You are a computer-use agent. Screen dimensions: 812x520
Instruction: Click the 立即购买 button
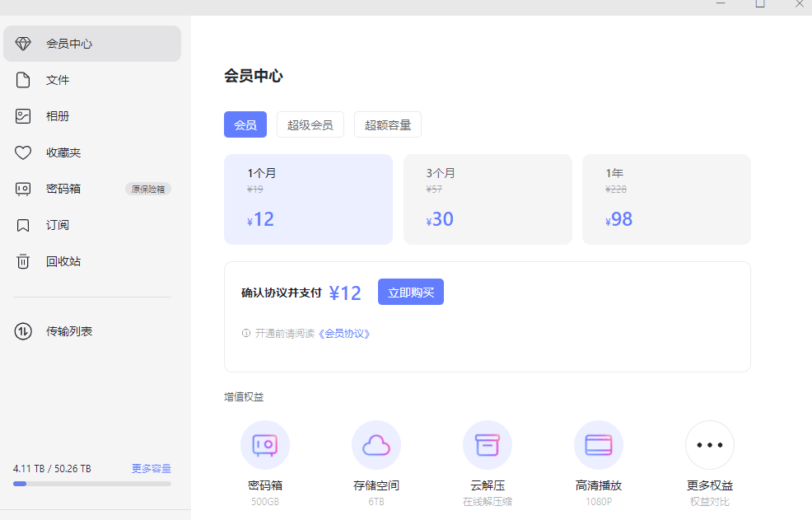[x=411, y=292]
